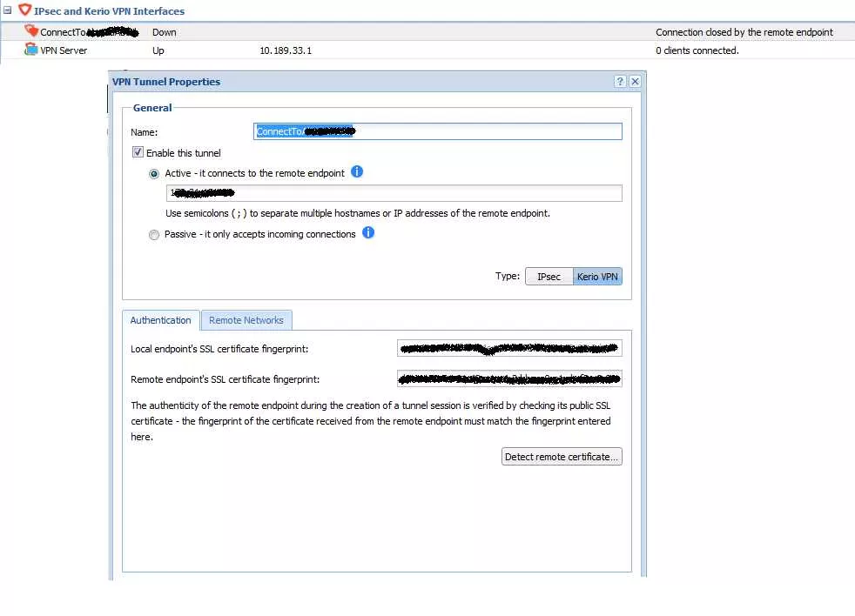This screenshot has height=616, width=855.
Task: Open the Remote Networks tab
Action: pos(246,320)
